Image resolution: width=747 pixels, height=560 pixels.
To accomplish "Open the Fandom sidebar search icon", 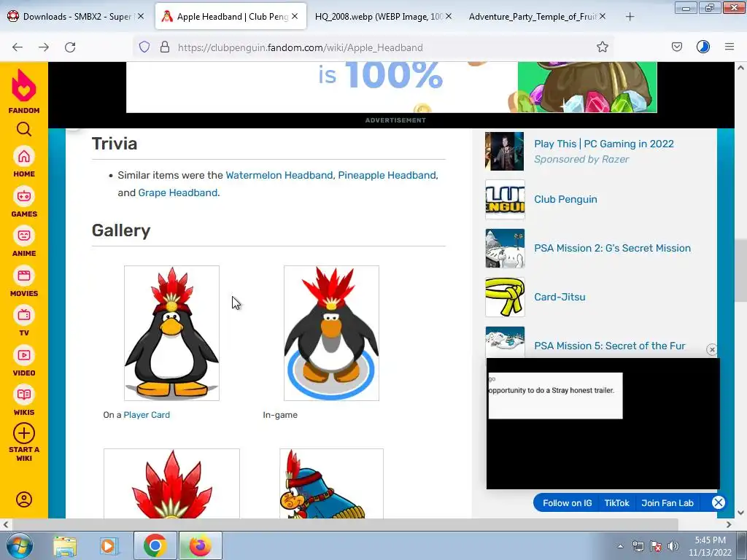I will click(x=24, y=129).
